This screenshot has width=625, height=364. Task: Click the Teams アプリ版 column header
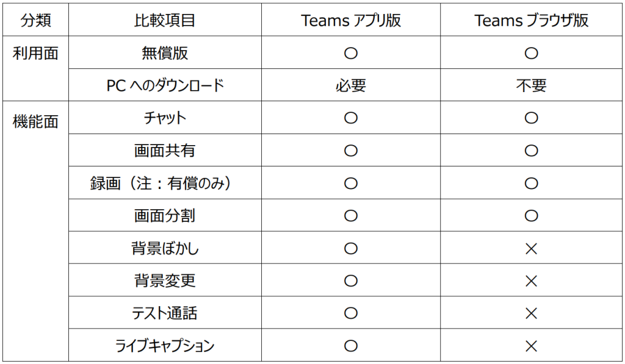tap(351, 20)
